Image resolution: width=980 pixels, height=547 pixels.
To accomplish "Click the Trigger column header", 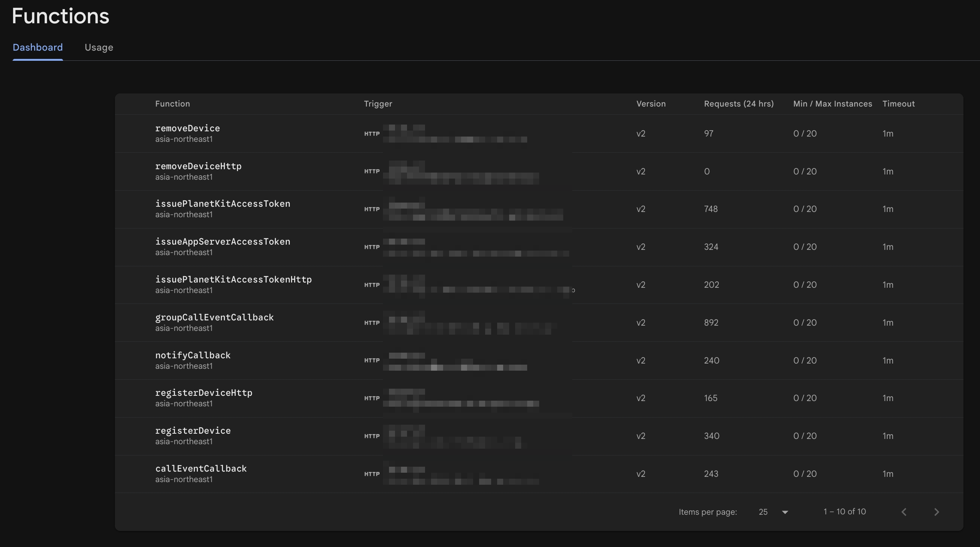I will coord(377,104).
